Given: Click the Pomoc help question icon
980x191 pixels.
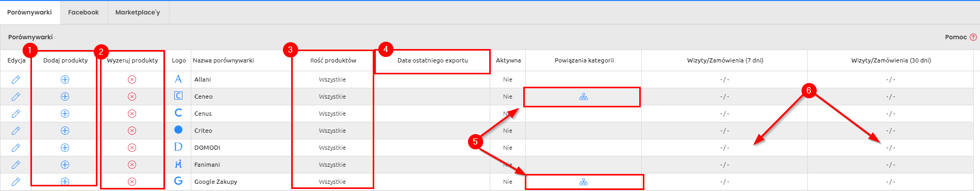Looking at the screenshot, I should point(973,37).
